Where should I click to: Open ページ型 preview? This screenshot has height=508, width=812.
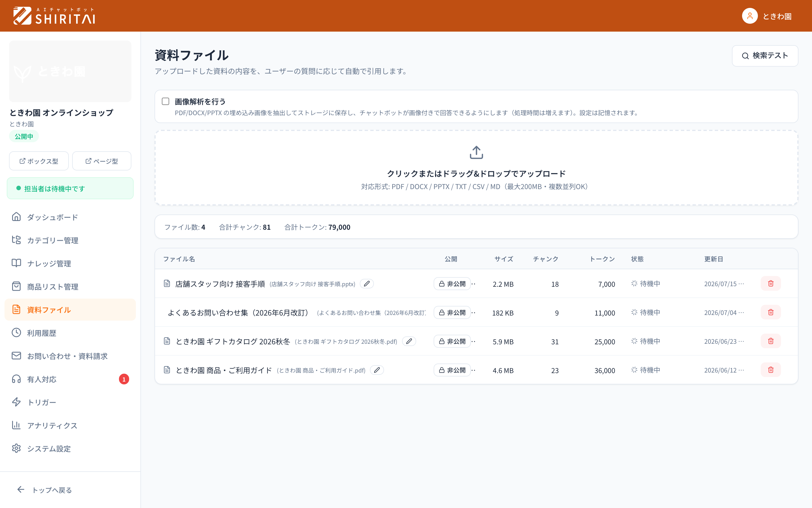pyautogui.click(x=102, y=161)
